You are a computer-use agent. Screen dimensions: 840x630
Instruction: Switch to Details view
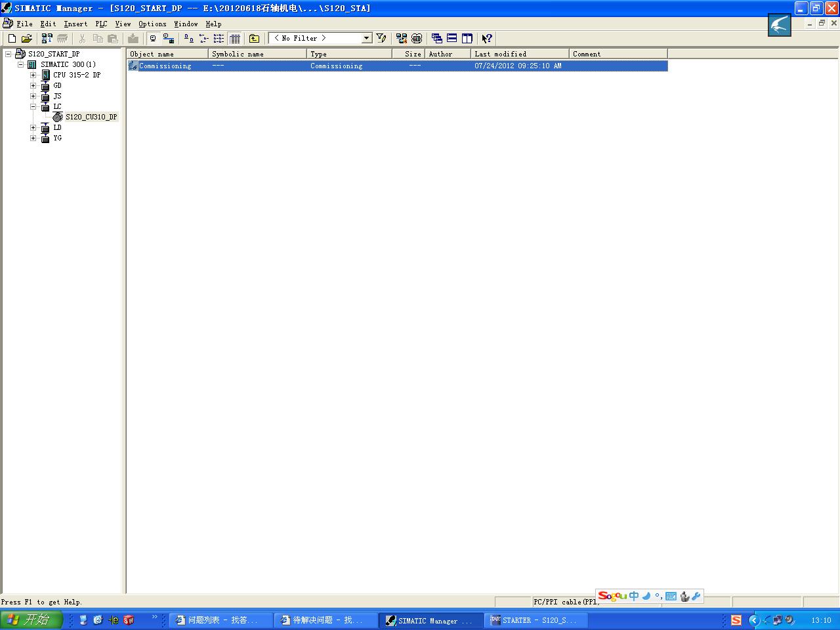234,39
